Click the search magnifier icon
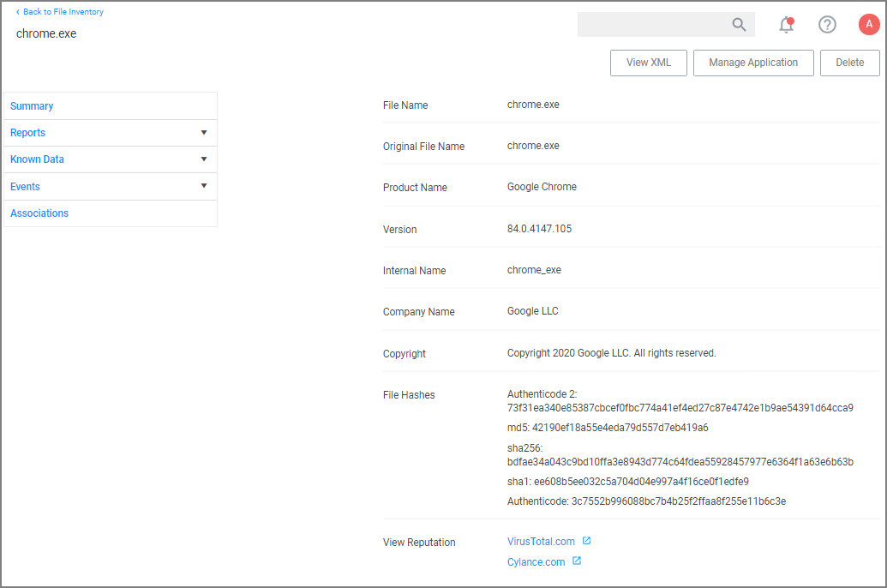This screenshot has height=588, width=887. [x=739, y=24]
